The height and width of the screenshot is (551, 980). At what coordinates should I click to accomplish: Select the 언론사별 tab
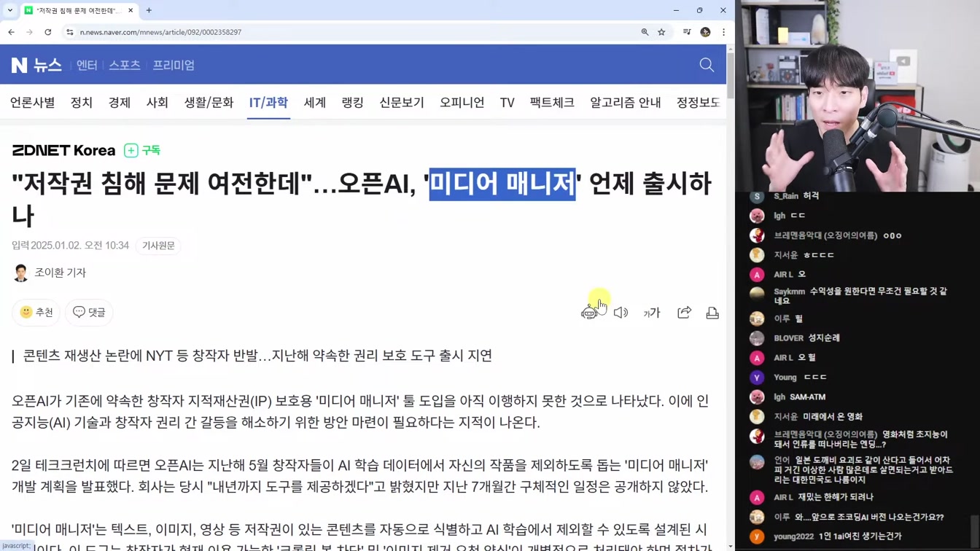coord(32,103)
